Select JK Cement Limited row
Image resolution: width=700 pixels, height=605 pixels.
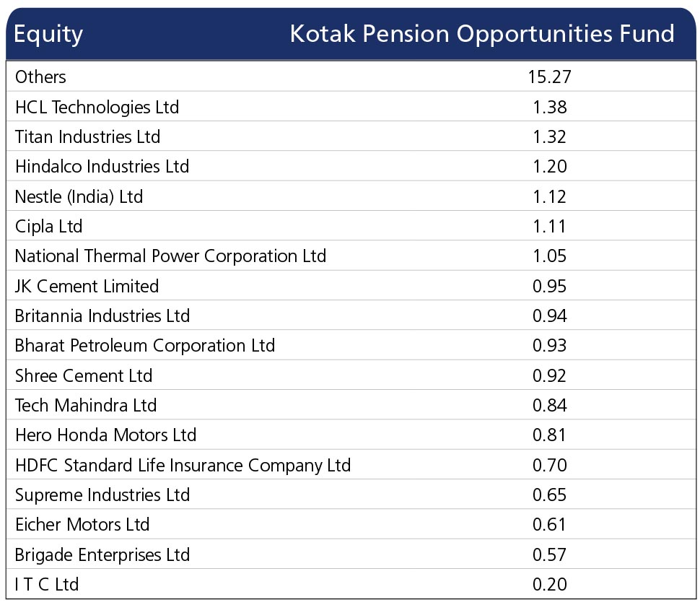351,286
